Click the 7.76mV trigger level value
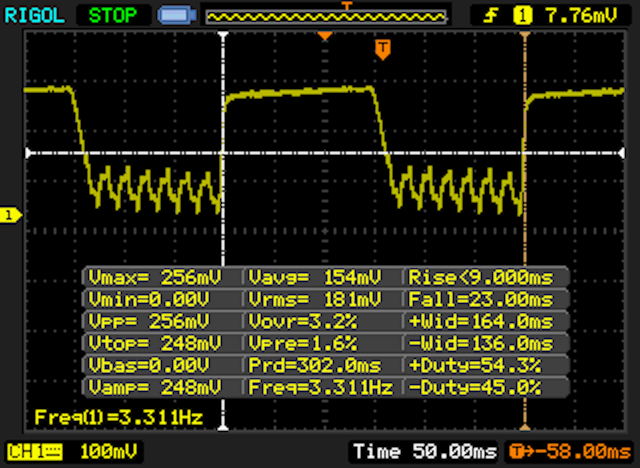Viewport: 640px width, 468px height. click(581, 16)
